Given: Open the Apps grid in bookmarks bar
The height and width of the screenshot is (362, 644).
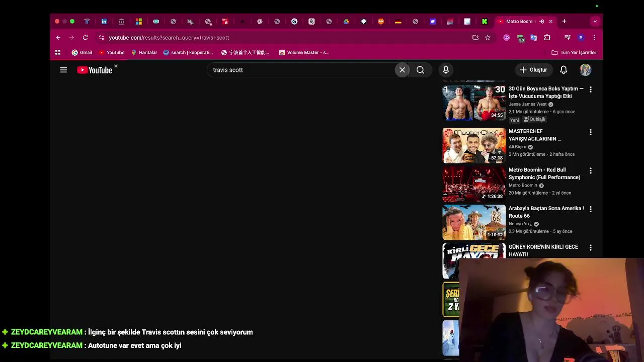Looking at the screenshot, I should [57, 52].
